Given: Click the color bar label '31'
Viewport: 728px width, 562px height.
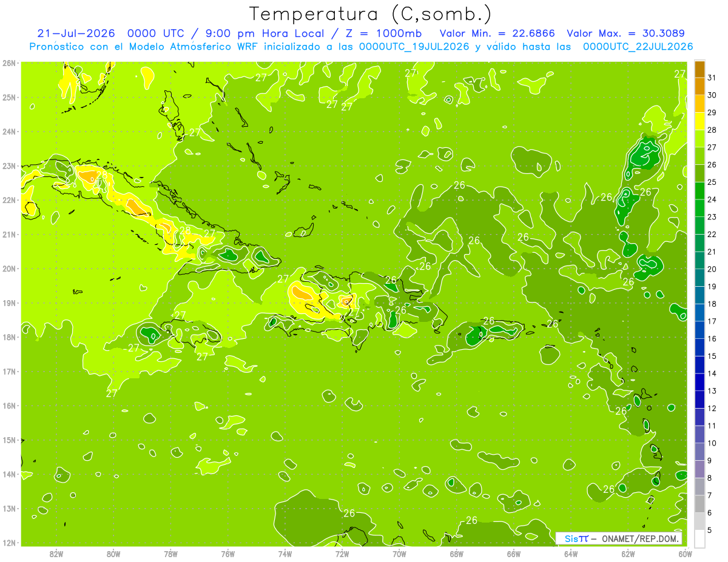Looking at the screenshot, I should [712, 77].
